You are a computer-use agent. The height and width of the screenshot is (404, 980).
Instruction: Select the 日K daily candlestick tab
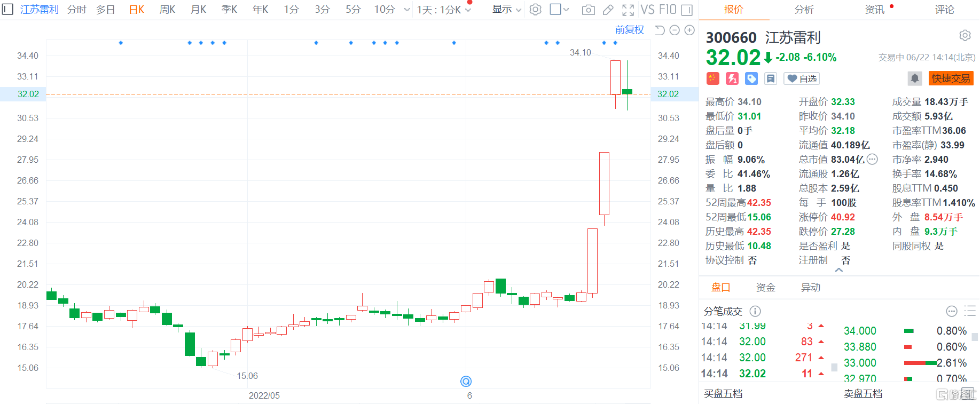tap(137, 10)
